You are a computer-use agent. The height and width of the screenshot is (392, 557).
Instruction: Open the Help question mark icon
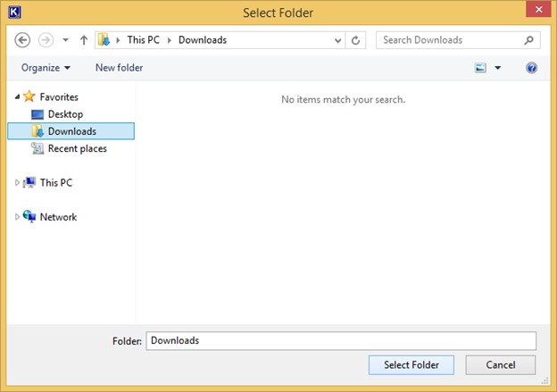coord(532,68)
